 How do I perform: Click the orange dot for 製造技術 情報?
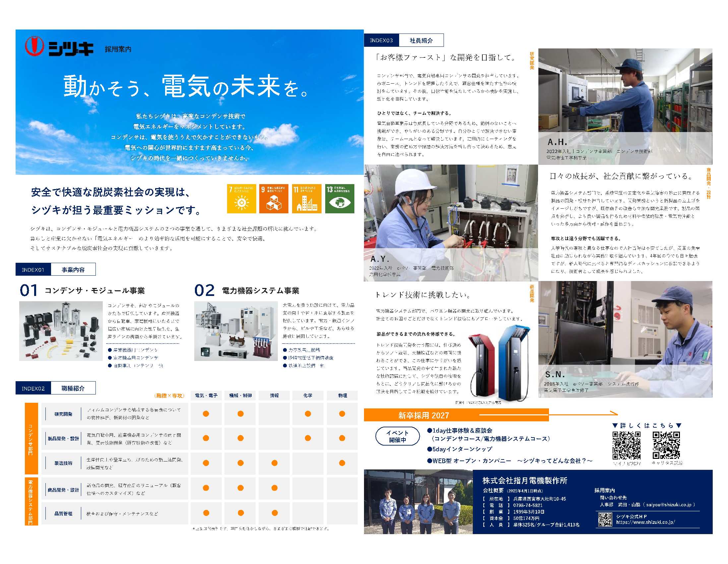pos(274,463)
